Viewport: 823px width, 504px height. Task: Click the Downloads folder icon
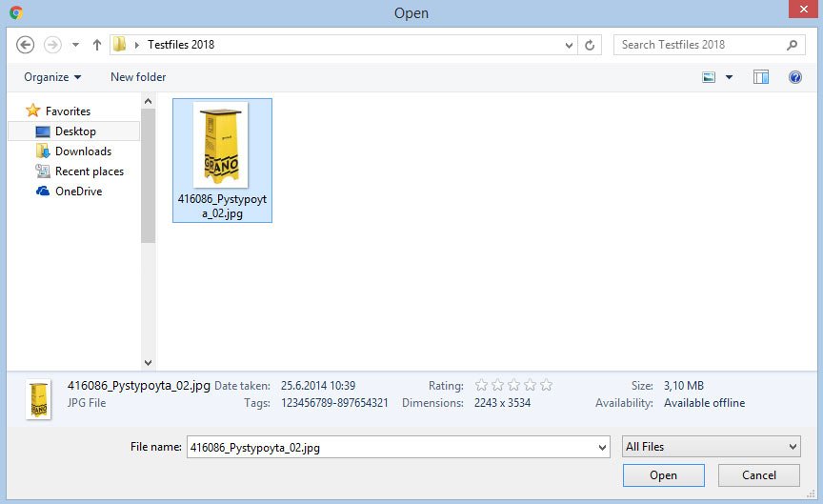tap(43, 151)
